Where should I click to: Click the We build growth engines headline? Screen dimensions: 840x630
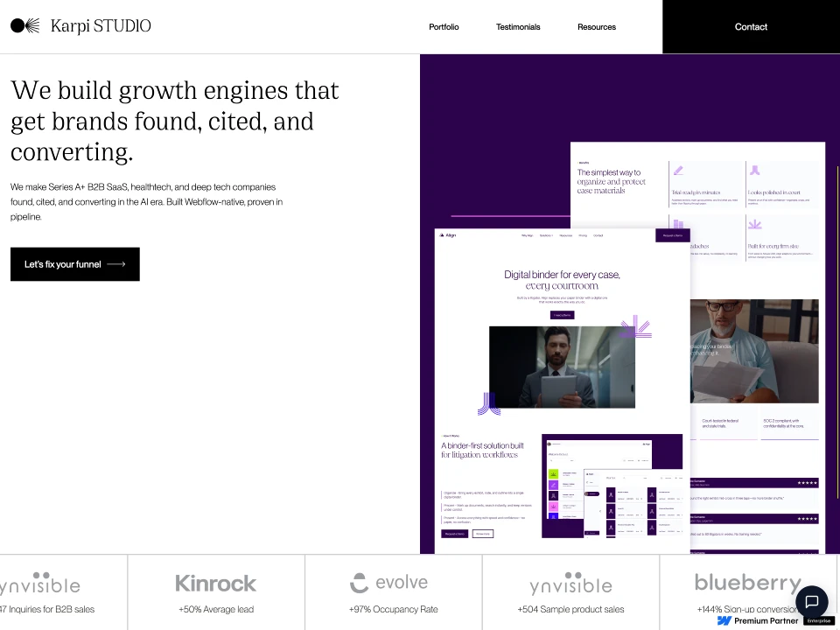(x=175, y=121)
